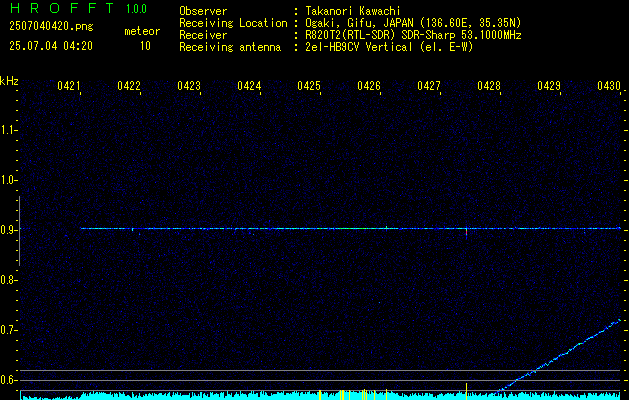Click the R820T2(RTL-SDR) receiver text

413,35
